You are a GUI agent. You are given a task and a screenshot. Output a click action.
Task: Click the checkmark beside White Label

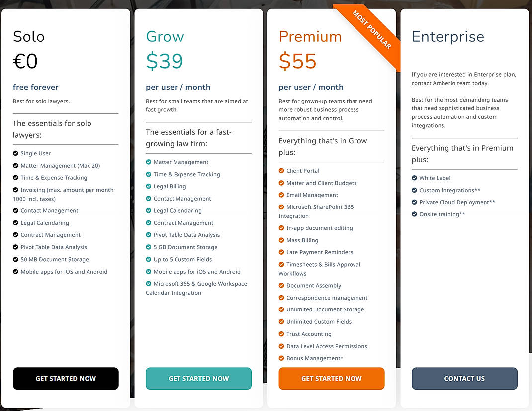(415, 178)
